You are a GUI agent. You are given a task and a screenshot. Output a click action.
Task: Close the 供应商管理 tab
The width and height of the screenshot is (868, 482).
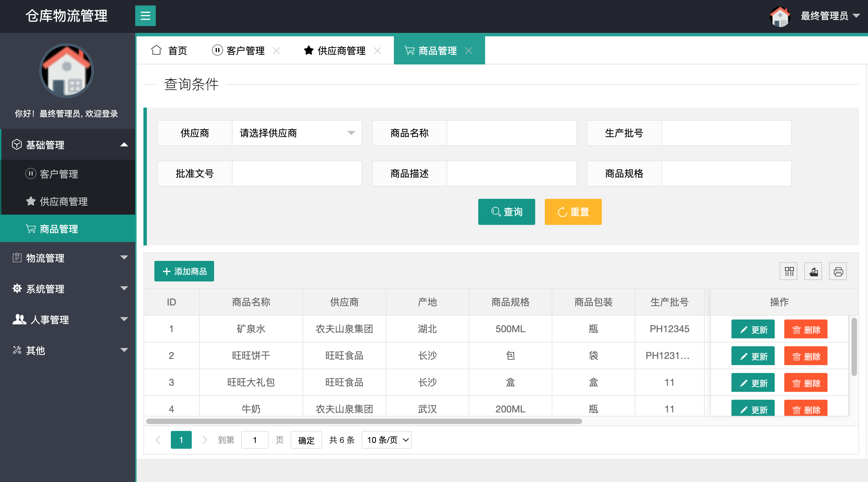377,51
